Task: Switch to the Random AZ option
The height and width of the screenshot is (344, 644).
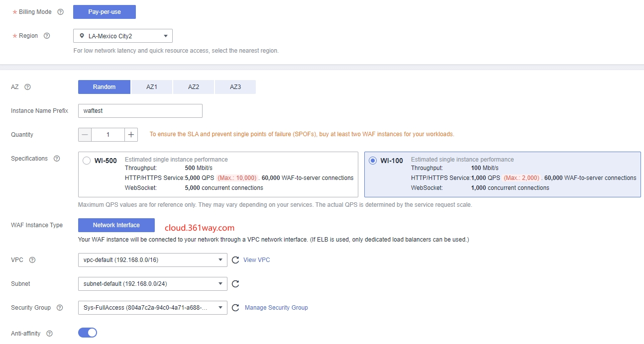Action: point(104,86)
